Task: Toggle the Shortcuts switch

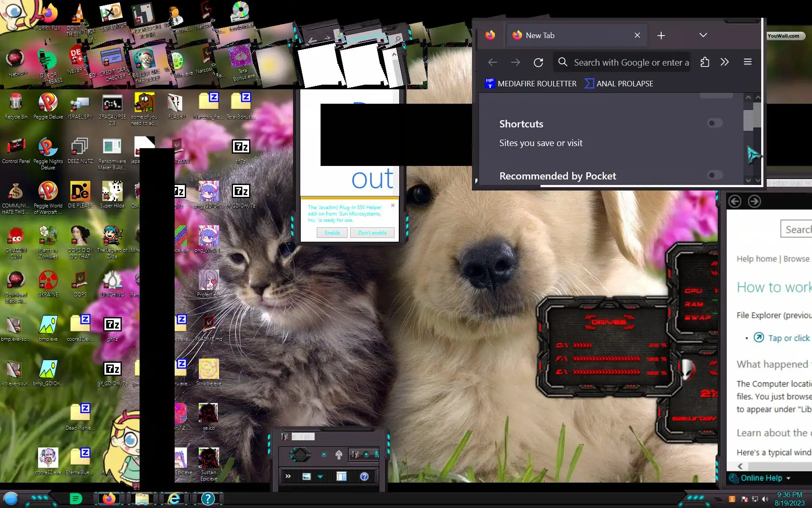Action: pyautogui.click(x=715, y=123)
